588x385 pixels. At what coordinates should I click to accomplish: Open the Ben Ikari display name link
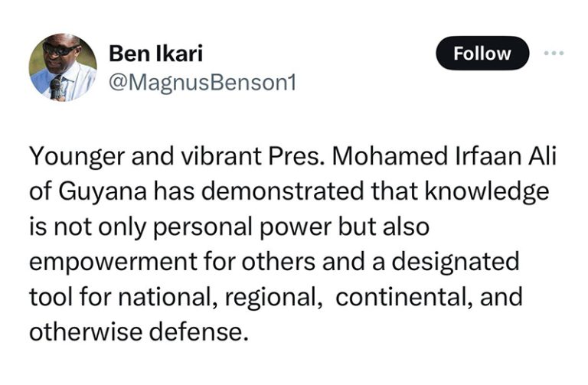point(155,54)
